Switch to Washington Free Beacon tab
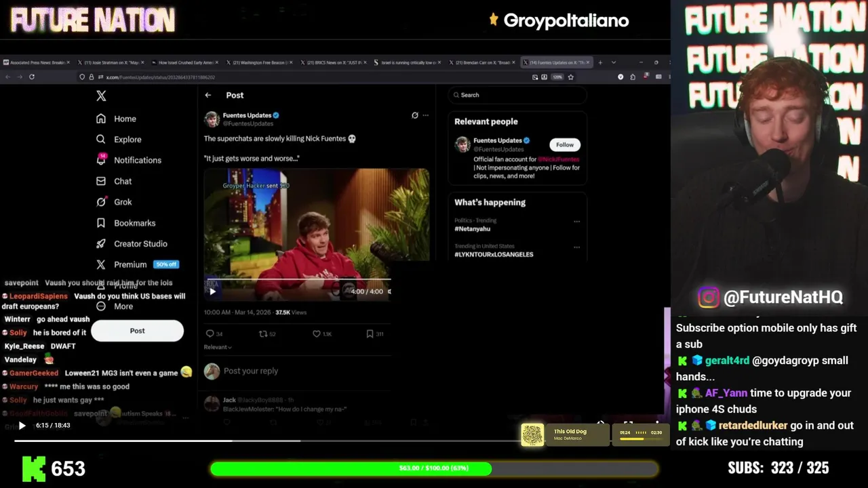This screenshot has height=488, width=868. click(258, 62)
